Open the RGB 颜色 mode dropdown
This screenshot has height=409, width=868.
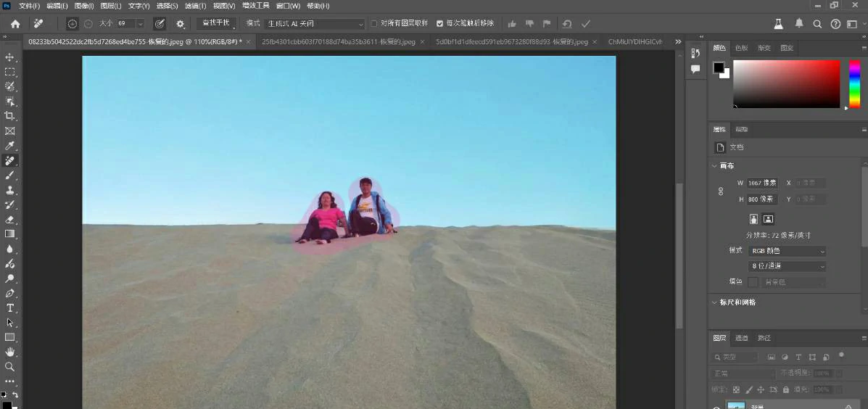788,251
